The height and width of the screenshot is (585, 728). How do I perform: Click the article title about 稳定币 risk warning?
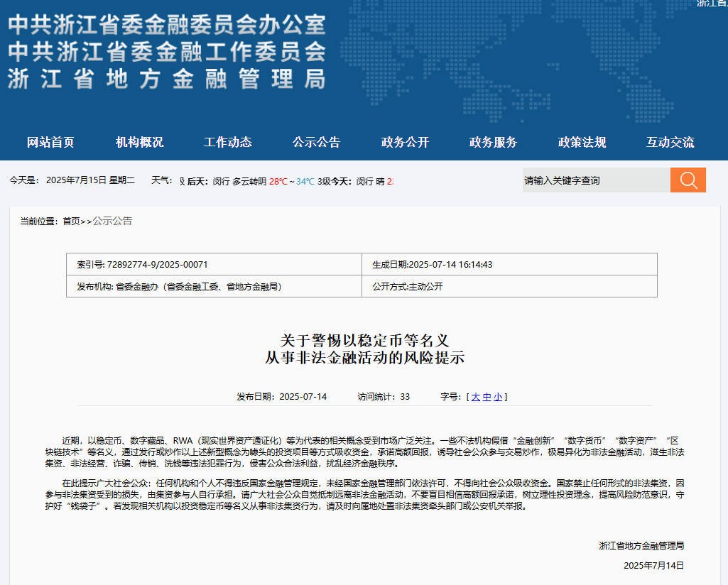coord(364,349)
